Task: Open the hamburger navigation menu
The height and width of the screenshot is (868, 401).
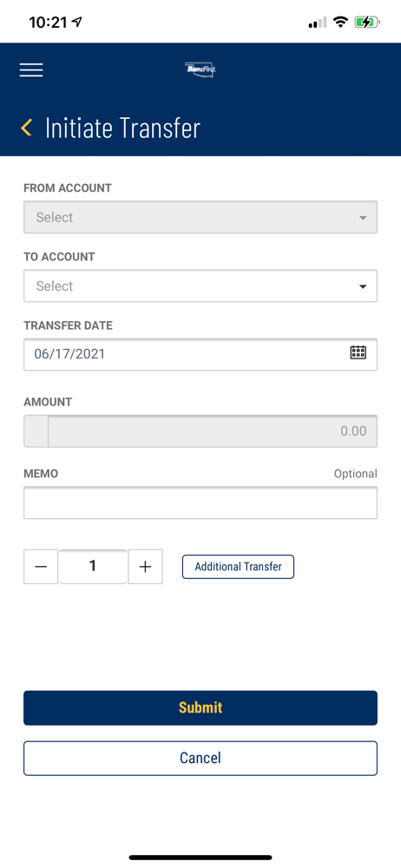Action: pyautogui.click(x=31, y=69)
